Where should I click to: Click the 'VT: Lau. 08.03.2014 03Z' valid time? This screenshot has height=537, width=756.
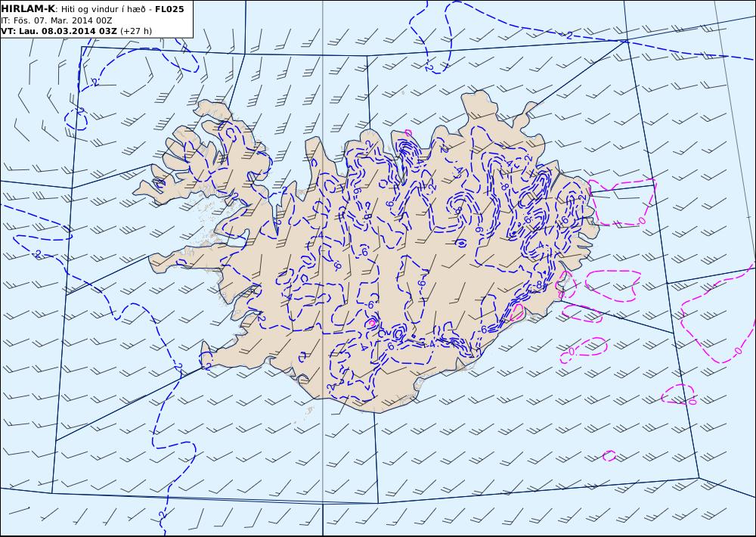[x=59, y=31]
